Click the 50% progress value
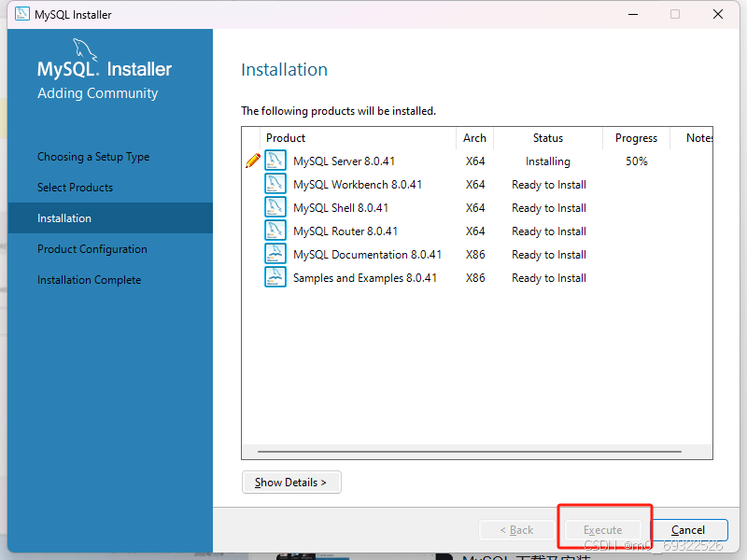The height and width of the screenshot is (560, 747). [x=637, y=161]
